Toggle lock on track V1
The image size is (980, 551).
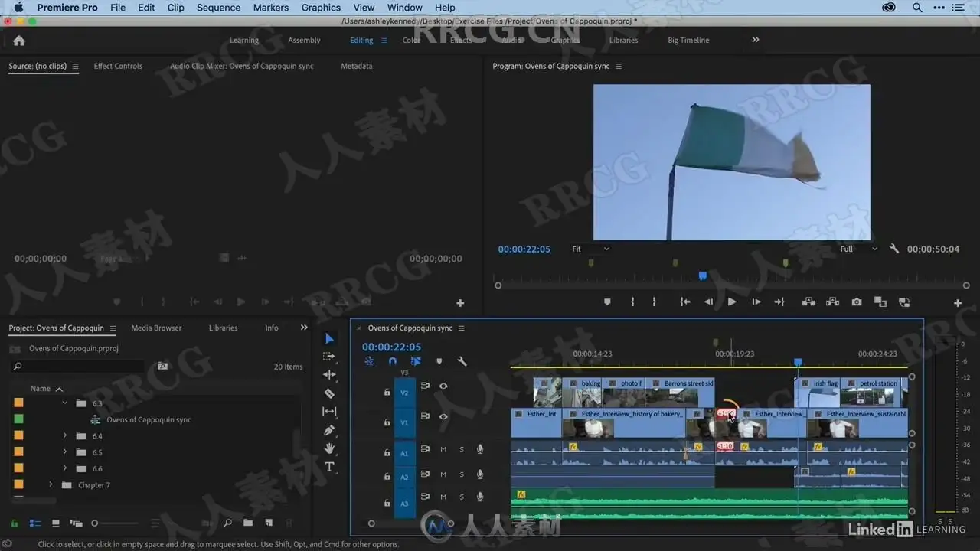point(387,422)
